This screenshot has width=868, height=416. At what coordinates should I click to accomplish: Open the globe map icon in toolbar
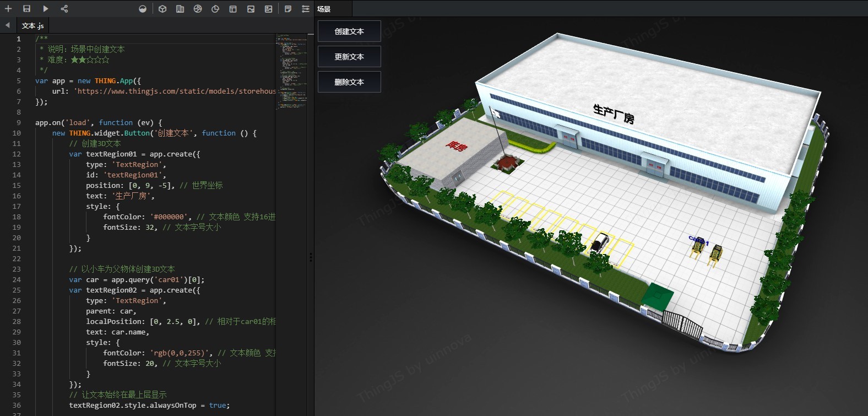[198, 9]
